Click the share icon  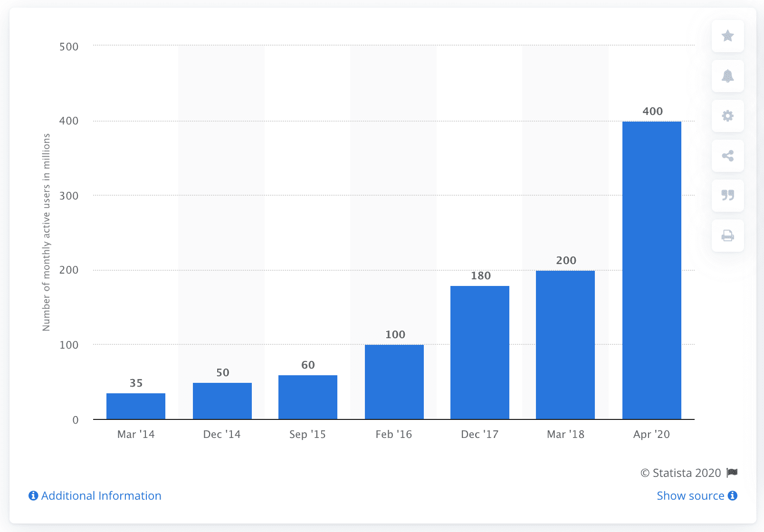727,157
